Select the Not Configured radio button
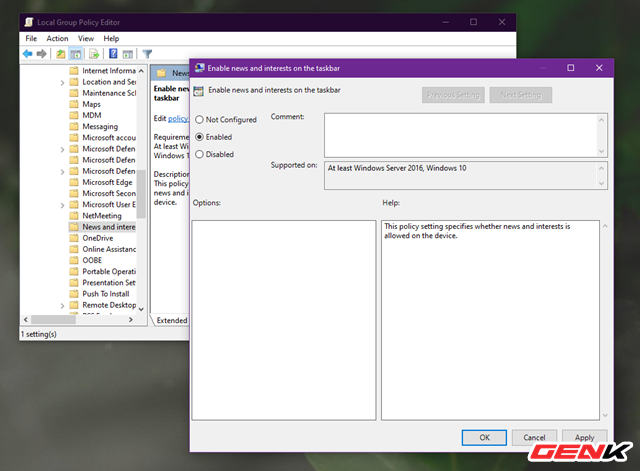 coord(199,120)
